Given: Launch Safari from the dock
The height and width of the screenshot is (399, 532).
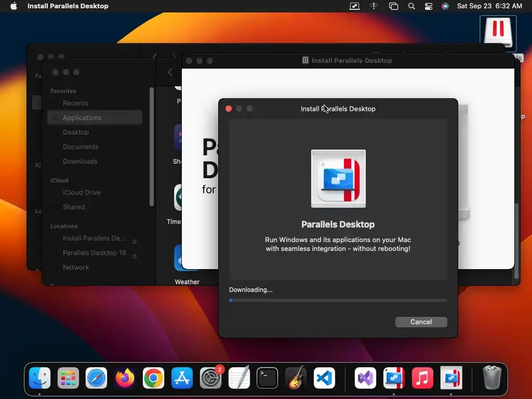Looking at the screenshot, I should pyautogui.click(x=96, y=378).
